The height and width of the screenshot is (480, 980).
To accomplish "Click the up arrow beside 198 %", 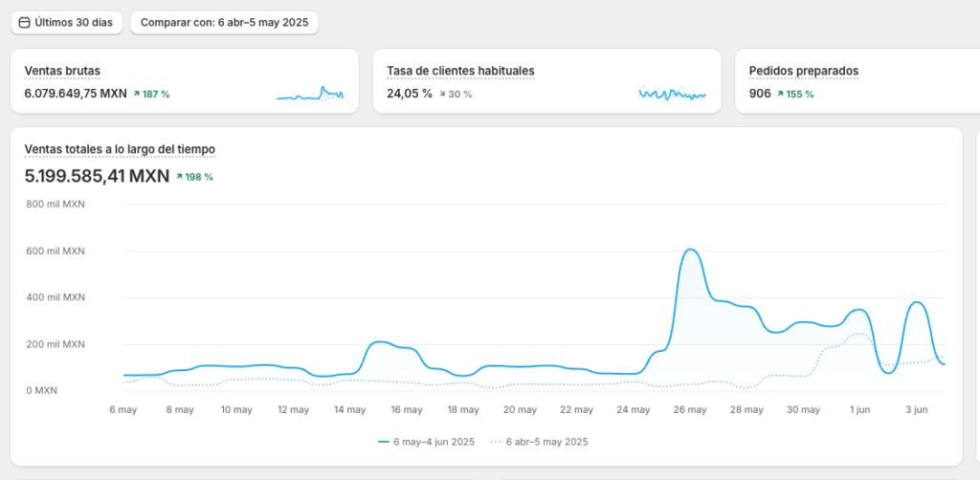I will coord(180,177).
